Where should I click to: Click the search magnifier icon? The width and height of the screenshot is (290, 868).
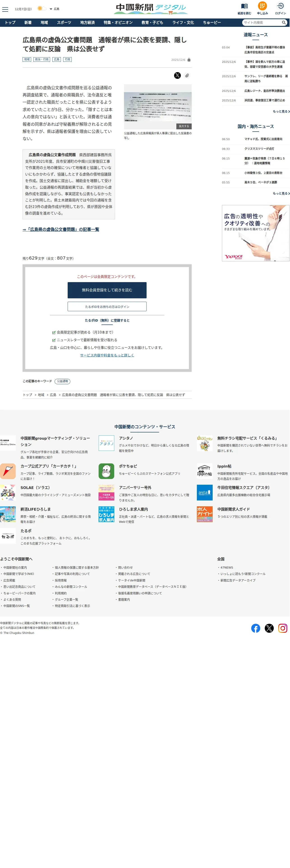pyautogui.click(x=284, y=23)
